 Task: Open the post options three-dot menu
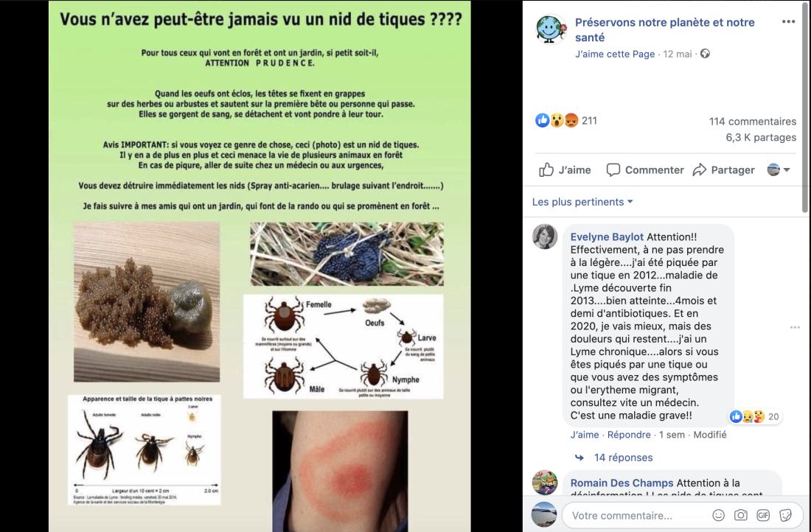click(x=788, y=21)
